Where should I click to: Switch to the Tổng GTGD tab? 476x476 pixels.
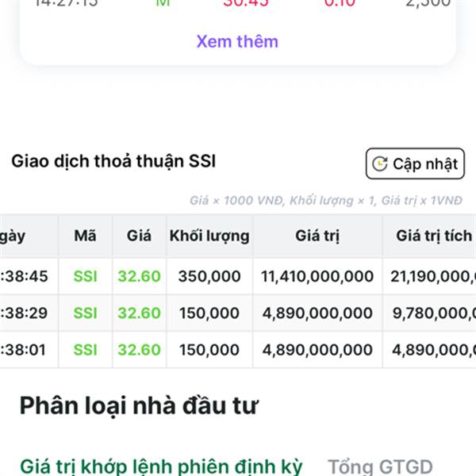[380, 466]
